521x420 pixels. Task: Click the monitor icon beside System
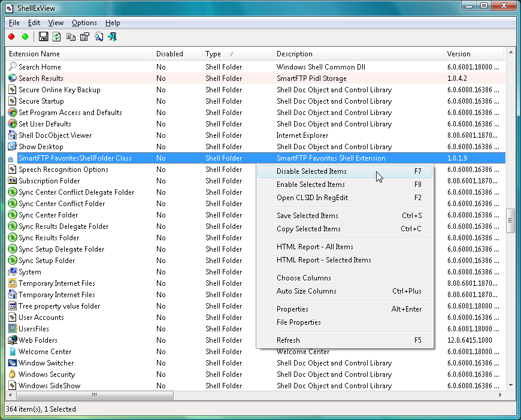click(13, 271)
